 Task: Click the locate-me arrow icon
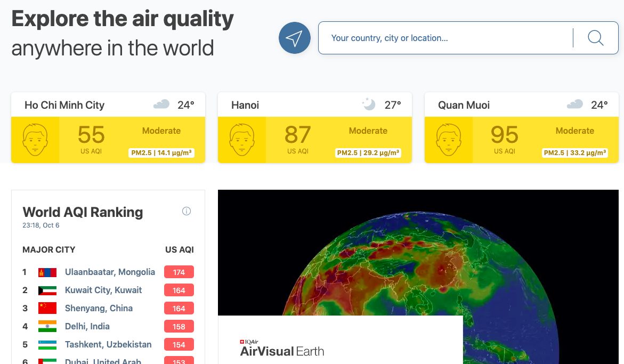point(294,38)
